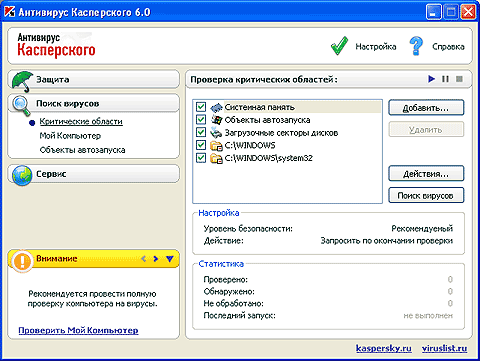
Task: Select the C:\WINDOWS\system32 row text
Action: coord(269,158)
